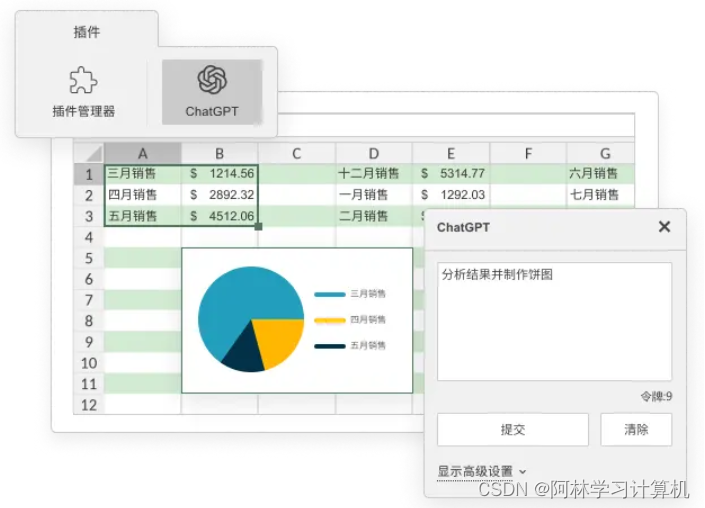Click the 令牌:9 token counter
The width and height of the screenshot is (705, 508).
(656, 397)
